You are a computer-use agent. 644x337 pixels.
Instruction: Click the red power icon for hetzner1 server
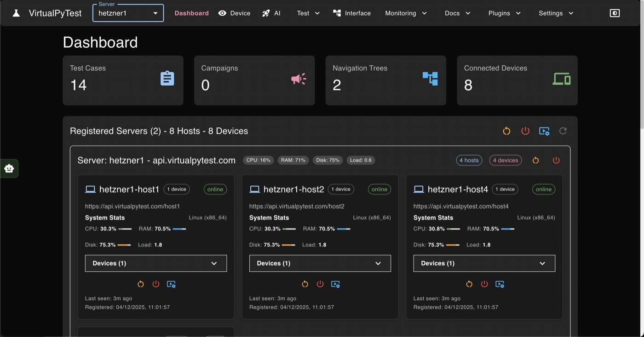[x=556, y=160]
